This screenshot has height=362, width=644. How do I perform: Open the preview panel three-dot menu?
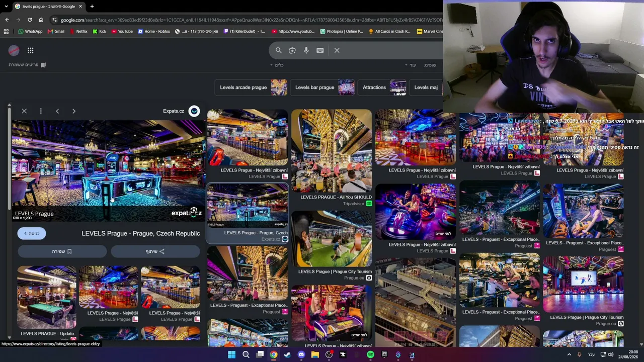(41, 111)
